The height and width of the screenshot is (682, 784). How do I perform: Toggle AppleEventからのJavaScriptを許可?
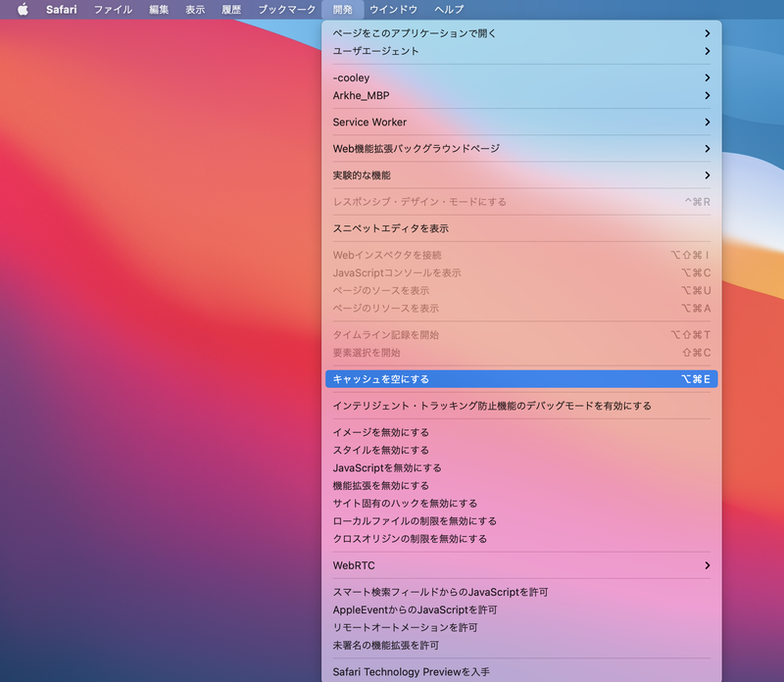point(521,610)
